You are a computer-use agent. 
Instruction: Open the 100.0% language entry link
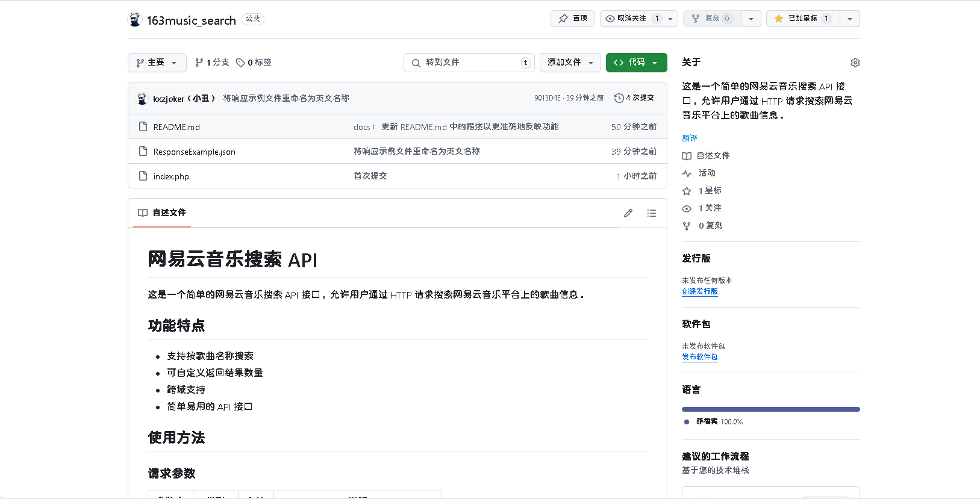pos(714,421)
